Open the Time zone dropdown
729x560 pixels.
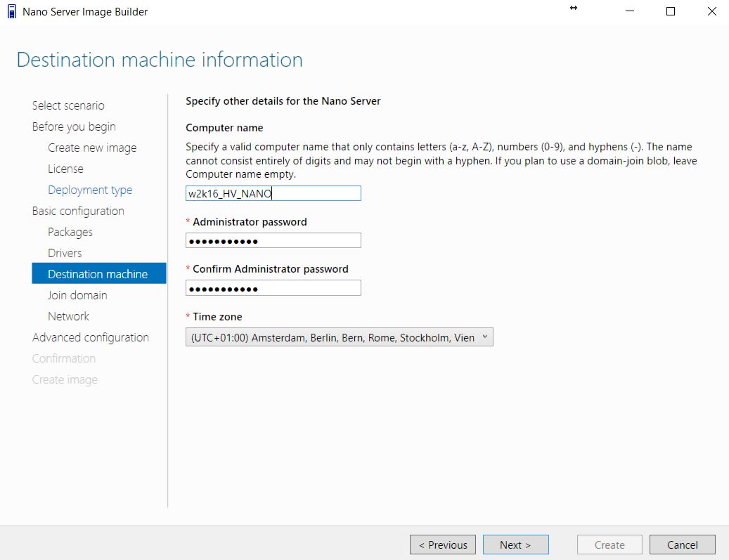pyautogui.click(x=340, y=337)
